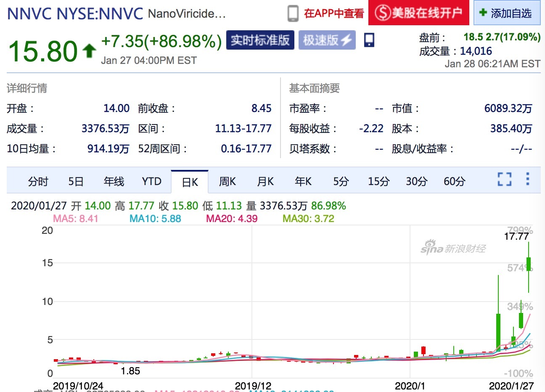
Task: Click the 52周区间 value 0.16-17.77
Action: pos(246,149)
